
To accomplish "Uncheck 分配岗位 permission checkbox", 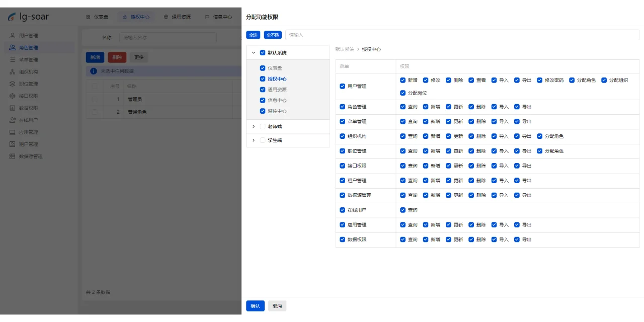I will click(x=403, y=93).
